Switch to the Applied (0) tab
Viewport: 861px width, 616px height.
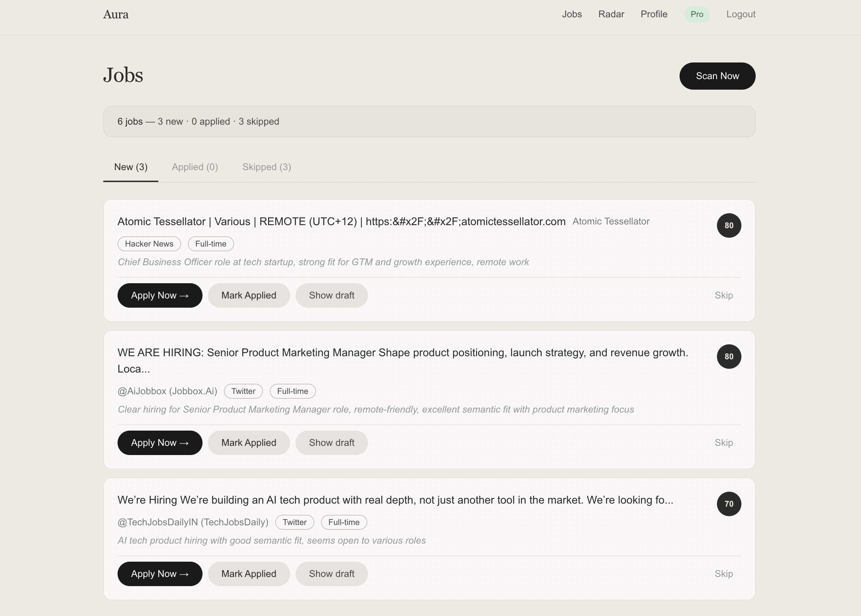click(195, 167)
